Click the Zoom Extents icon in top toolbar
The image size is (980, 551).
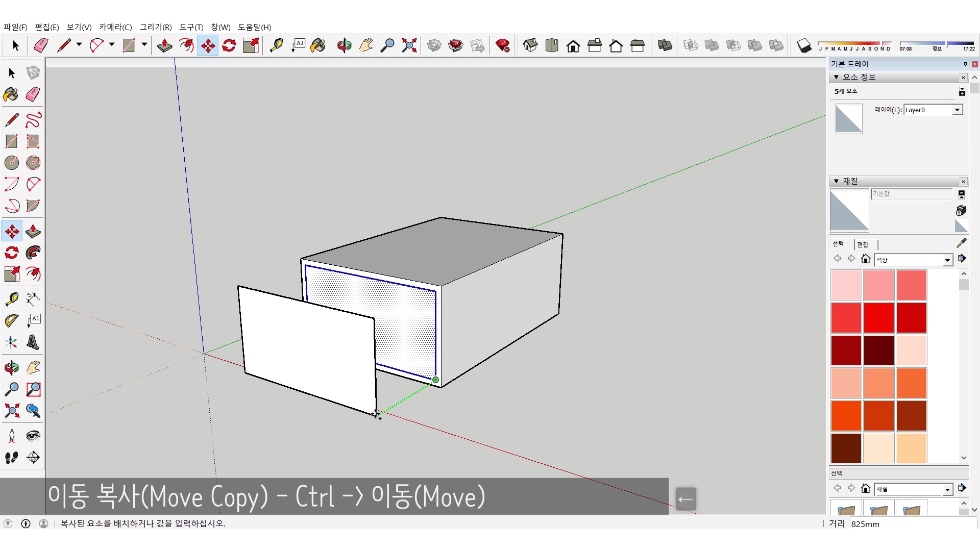pos(409,46)
